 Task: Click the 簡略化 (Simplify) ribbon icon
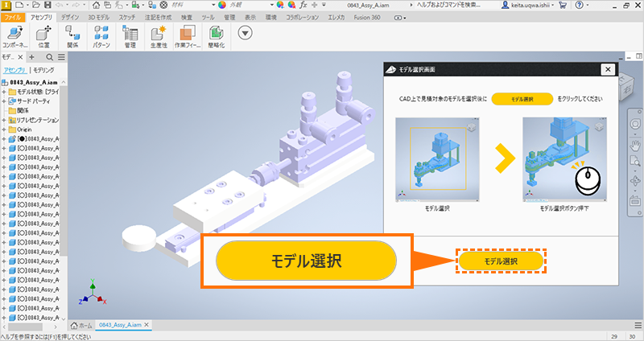[216, 32]
